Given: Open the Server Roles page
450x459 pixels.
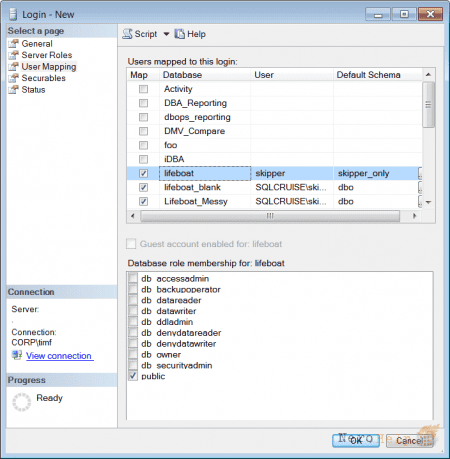Looking at the screenshot, I should point(47,55).
